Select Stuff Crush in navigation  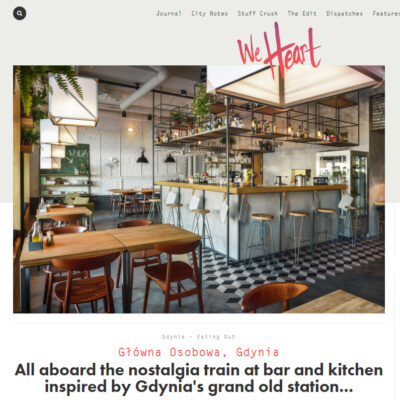(x=258, y=14)
